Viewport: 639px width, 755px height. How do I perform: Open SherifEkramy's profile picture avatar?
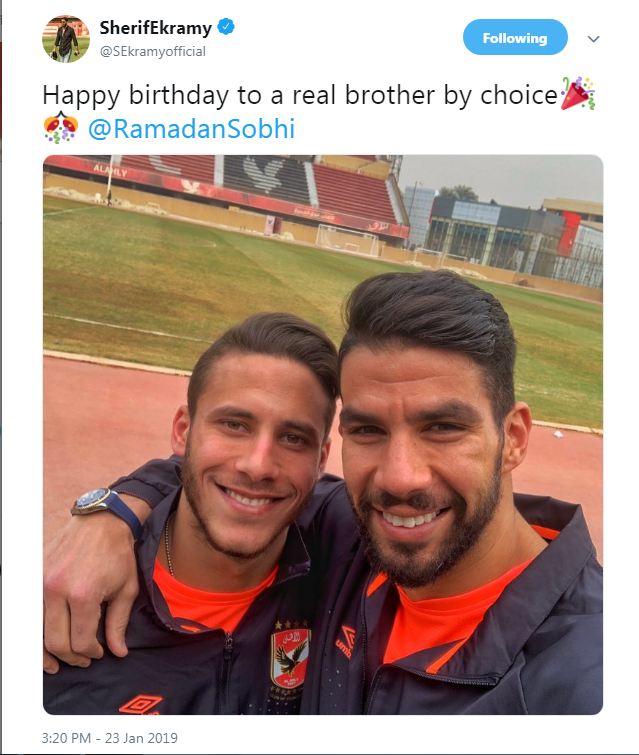pyautogui.click(x=66, y=39)
